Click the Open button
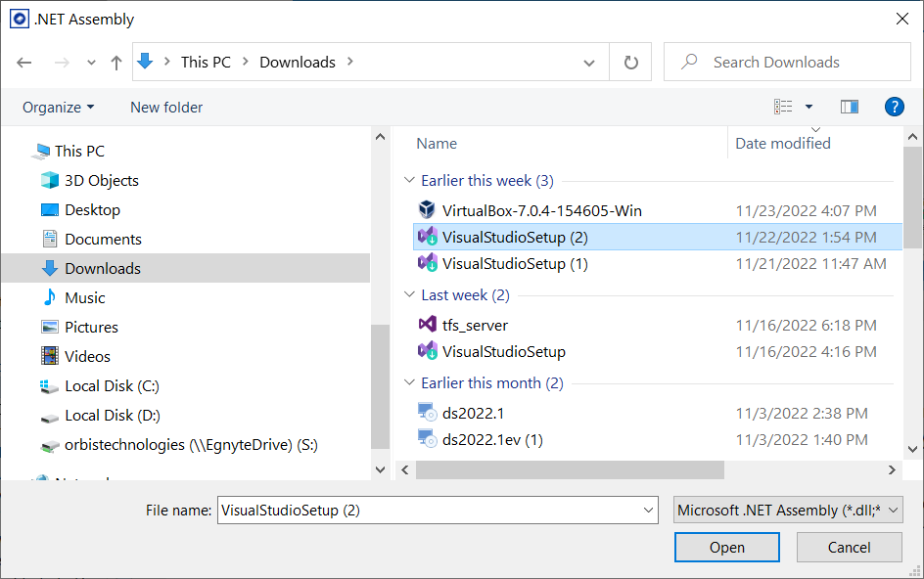Screen dimensions: 924x579 pos(726,547)
